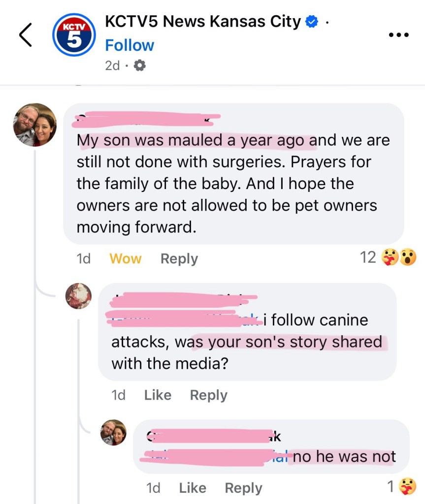Like the 'i follow canine attacks' reply
The width and height of the screenshot is (425, 504).
click(x=158, y=395)
